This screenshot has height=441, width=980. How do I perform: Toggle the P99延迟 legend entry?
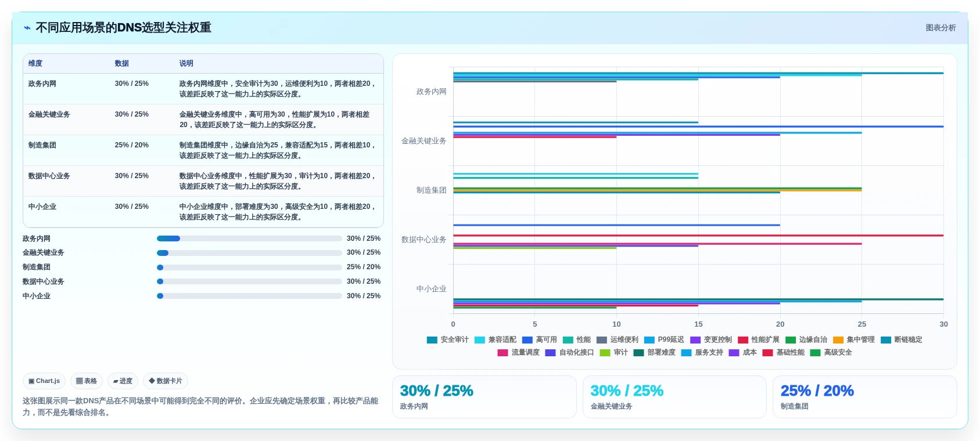(x=663, y=340)
